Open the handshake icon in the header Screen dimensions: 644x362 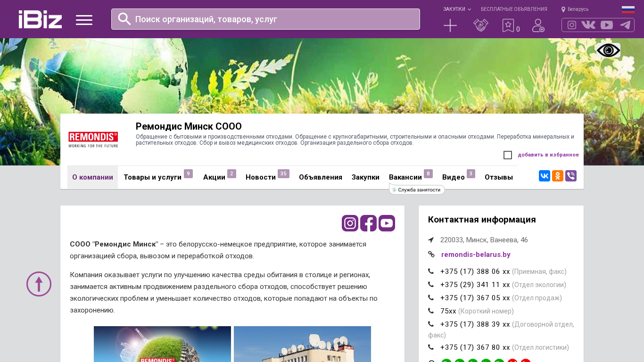(x=481, y=25)
